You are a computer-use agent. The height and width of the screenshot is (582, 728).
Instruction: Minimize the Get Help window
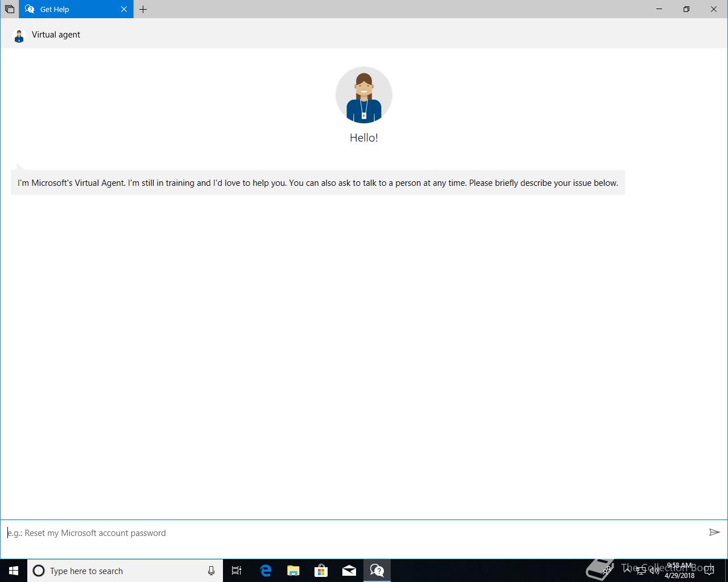point(659,9)
